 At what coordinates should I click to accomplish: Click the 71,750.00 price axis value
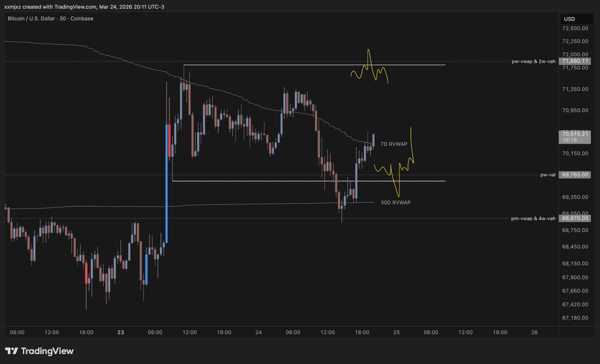coord(575,68)
